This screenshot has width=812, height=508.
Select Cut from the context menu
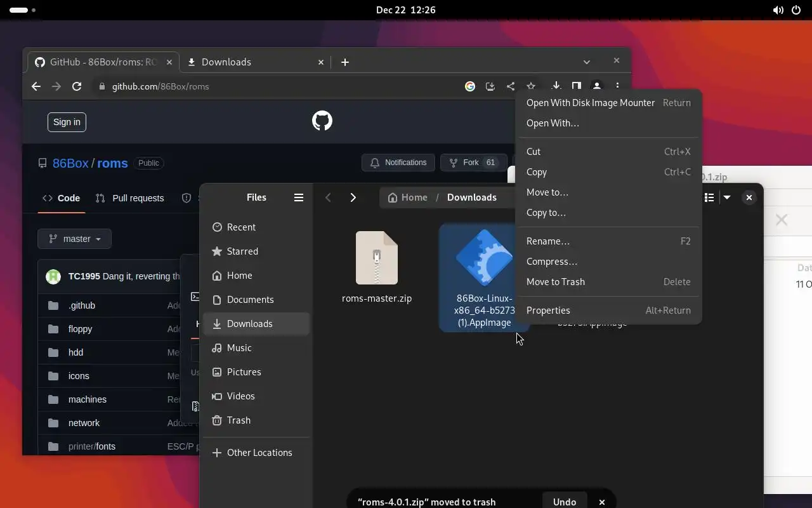608,152
